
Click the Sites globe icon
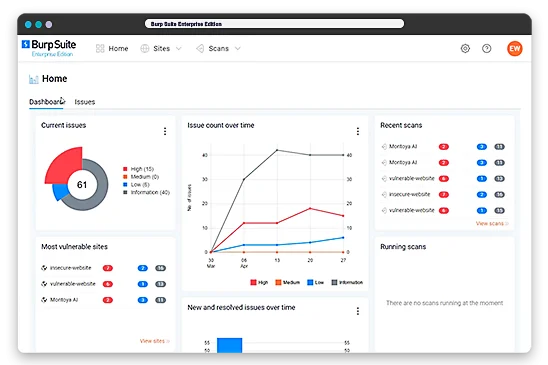tap(145, 49)
